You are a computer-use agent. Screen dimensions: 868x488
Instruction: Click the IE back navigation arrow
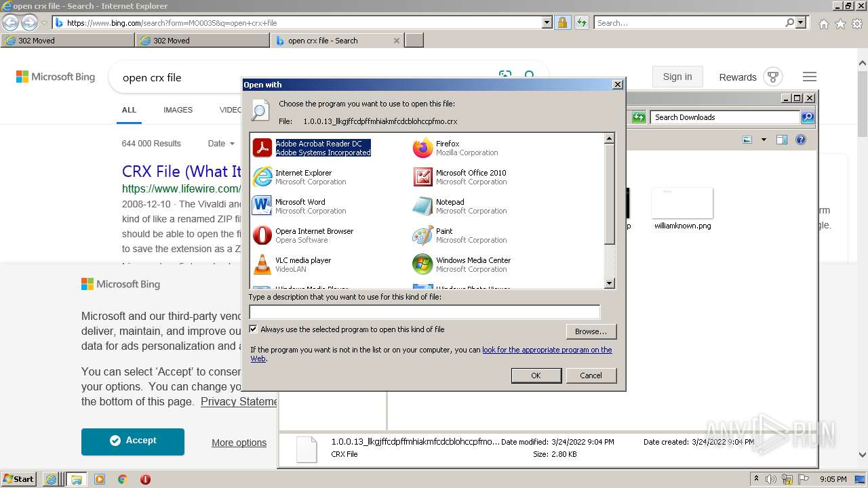pyautogui.click(x=11, y=22)
